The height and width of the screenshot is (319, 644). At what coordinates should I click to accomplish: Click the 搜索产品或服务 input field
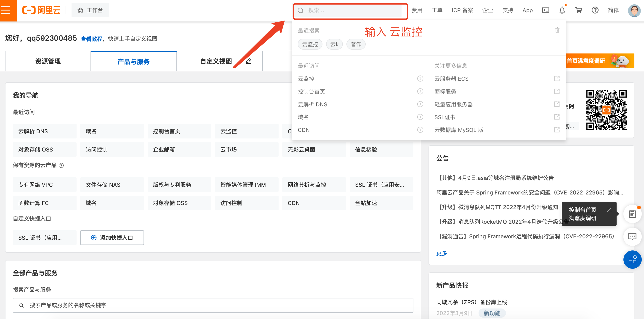213,305
